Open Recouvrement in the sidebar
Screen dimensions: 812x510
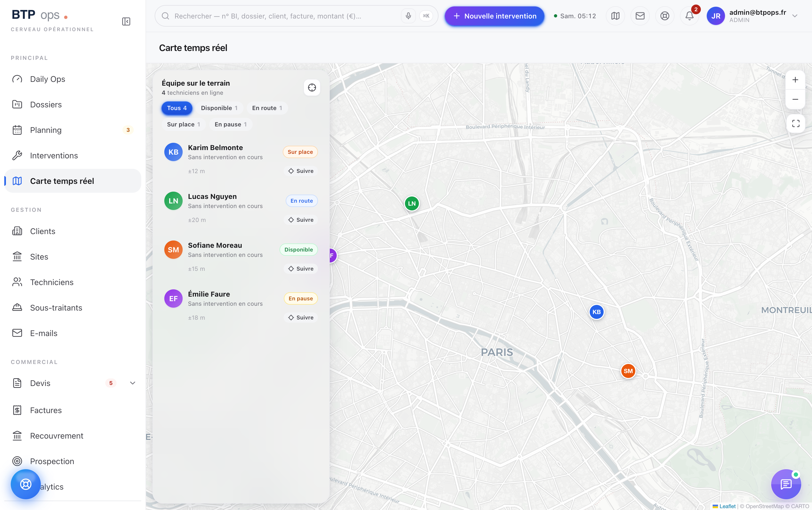coord(73,436)
